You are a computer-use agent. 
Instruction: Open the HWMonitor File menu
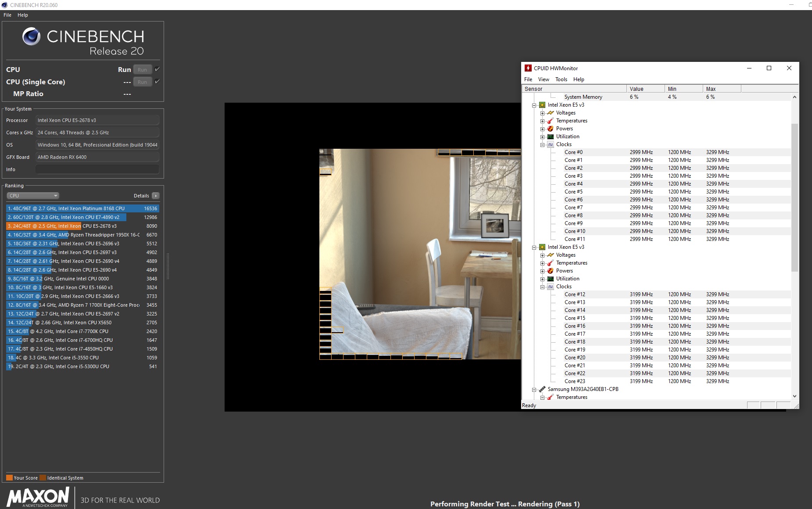point(528,79)
